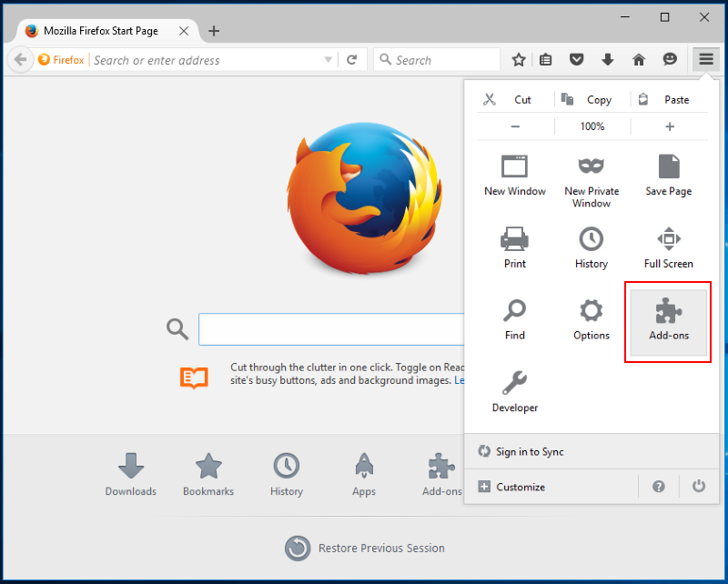
Task: Open the hamburger menu button
Action: tap(706, 59)
